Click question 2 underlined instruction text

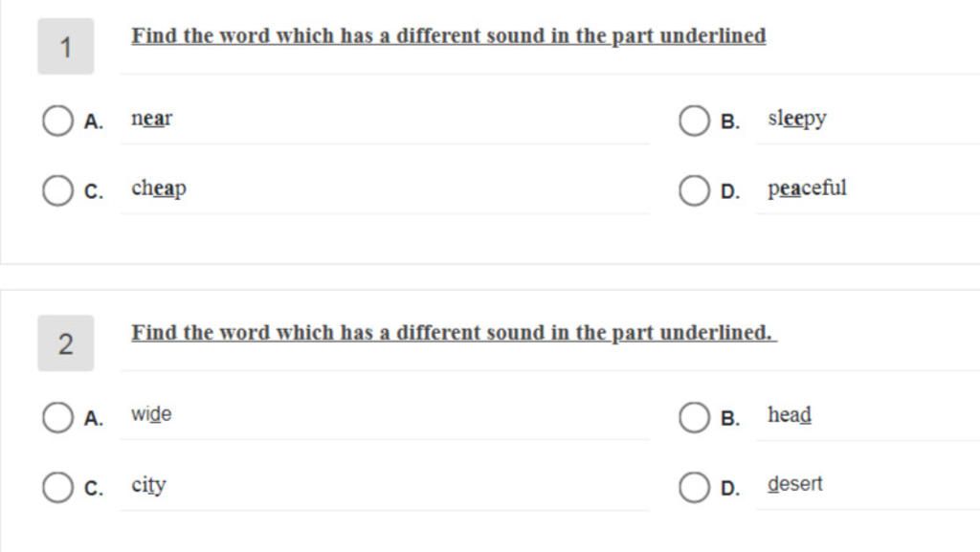[454, 333]
